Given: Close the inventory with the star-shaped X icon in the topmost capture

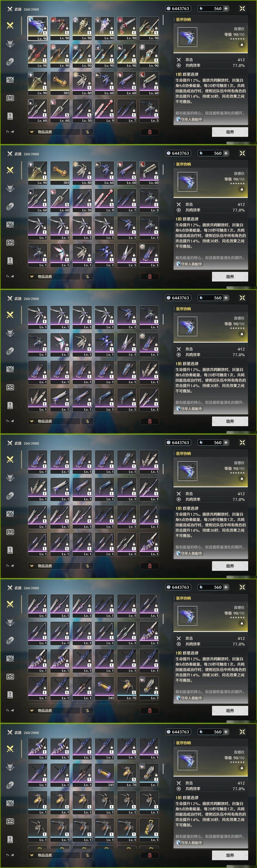Looking at the screenshot, I should pyautogui.click(x=242, y=8).
